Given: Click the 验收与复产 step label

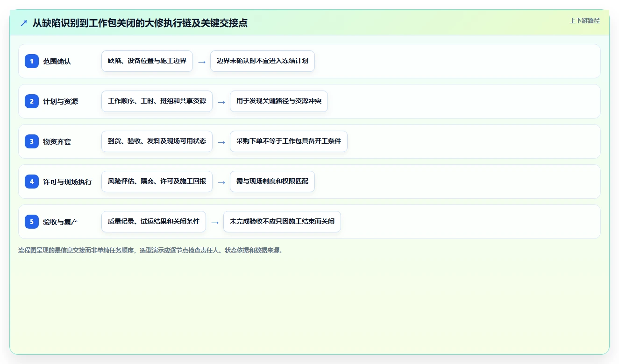Looking at the screenshot, I should click(x=61, y=222).
